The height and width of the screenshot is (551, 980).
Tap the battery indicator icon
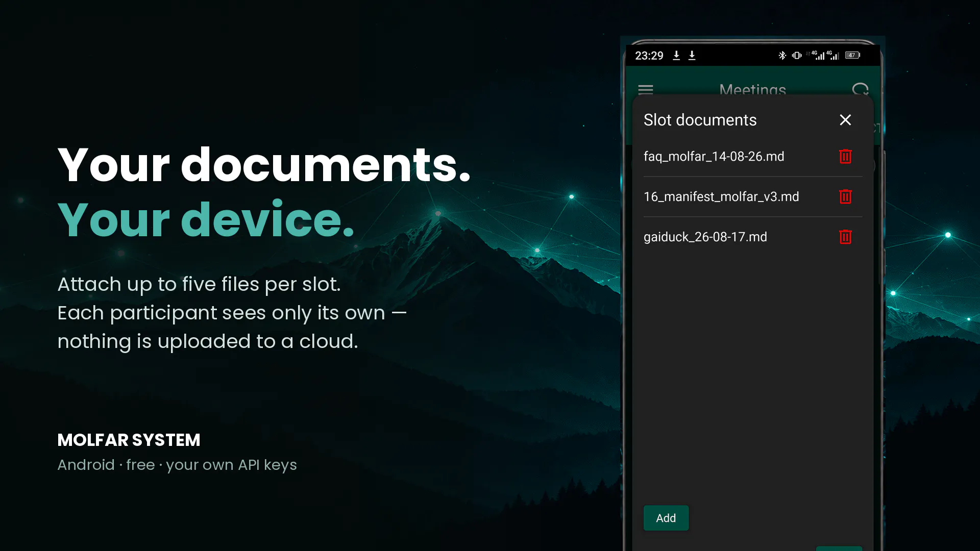coord(852,55)
